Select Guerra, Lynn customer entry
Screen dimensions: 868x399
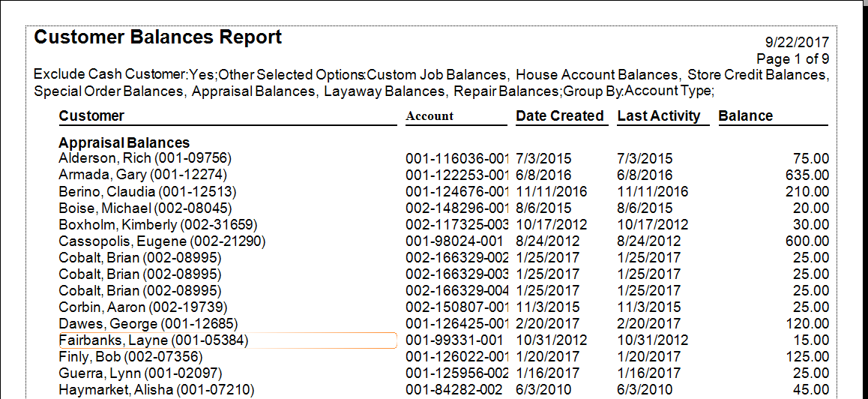click(140, 373)
